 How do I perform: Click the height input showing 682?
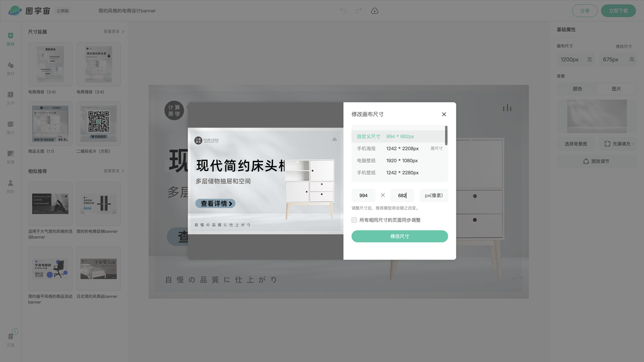point(402,196)
